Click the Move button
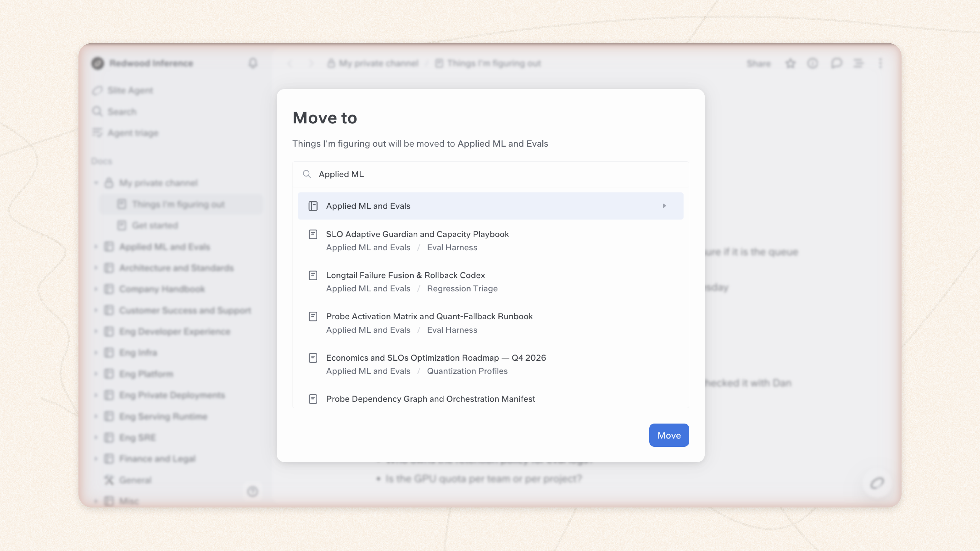This screenshot has width=980, height=551. tap(669, 435)
